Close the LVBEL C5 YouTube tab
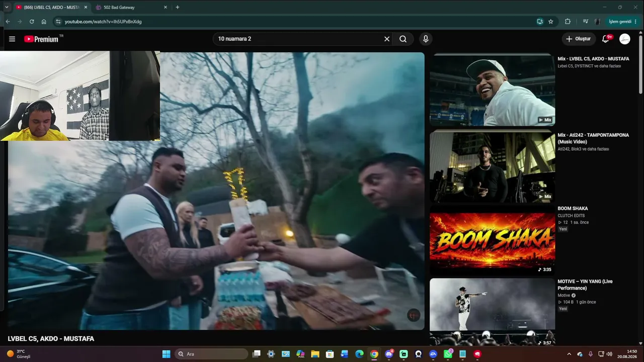The width and height of the screenshot is (644, 362). point(86,8)
